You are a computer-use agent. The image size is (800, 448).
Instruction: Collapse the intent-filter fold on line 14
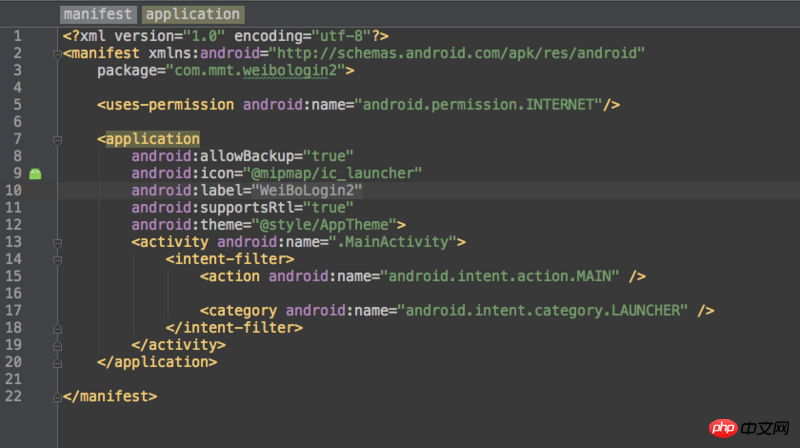pyautogui.click(x=58, y=259)
